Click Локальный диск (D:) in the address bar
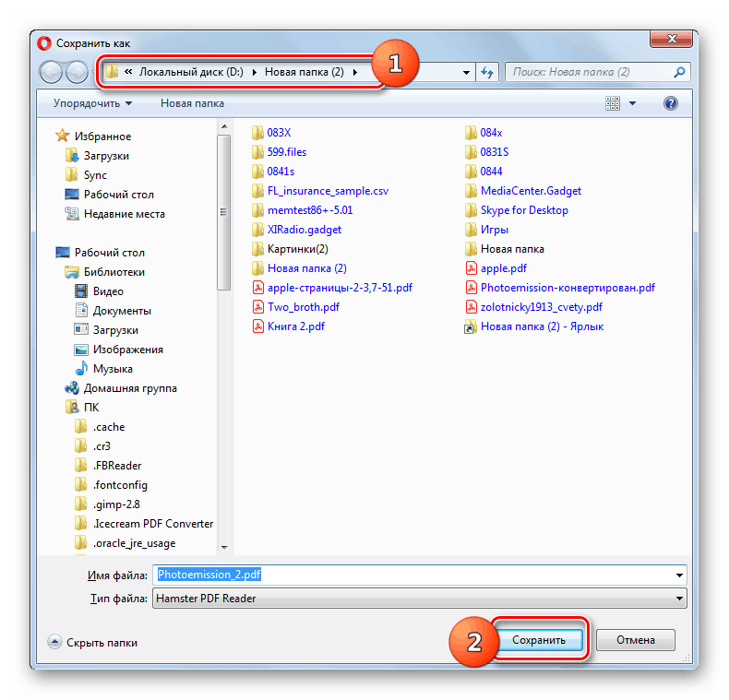 [x=191, y=72]
